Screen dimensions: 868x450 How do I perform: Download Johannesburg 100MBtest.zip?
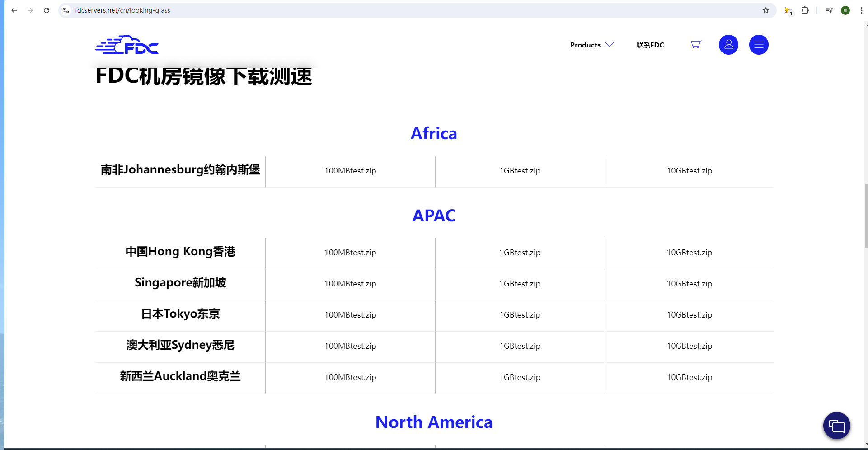[350, 171]
